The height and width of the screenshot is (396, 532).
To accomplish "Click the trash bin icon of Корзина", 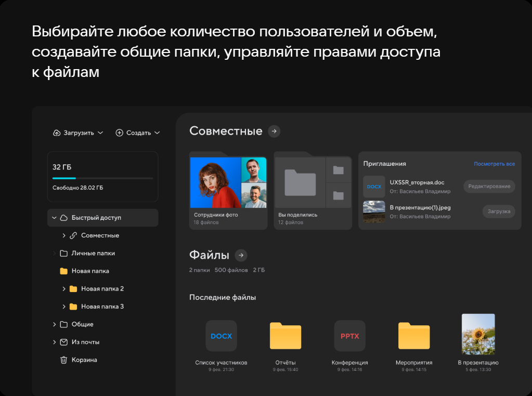I will (64, 360).
